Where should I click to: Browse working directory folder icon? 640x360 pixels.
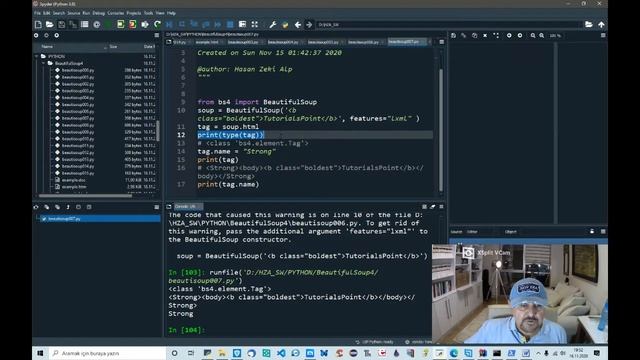tap(589, 24)
